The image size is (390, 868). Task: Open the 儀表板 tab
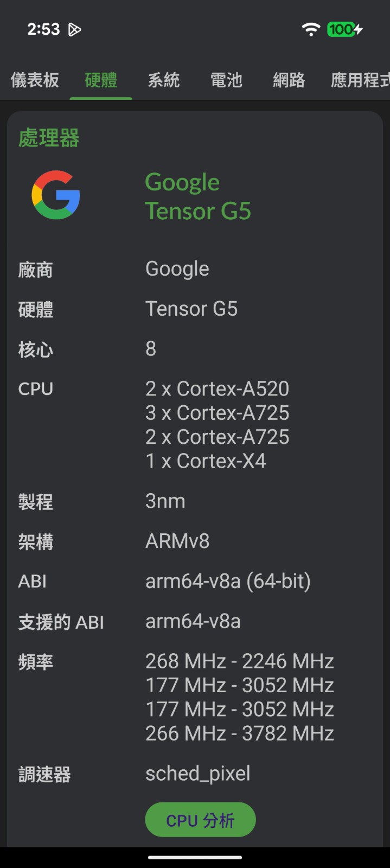(x=35, y=80)
